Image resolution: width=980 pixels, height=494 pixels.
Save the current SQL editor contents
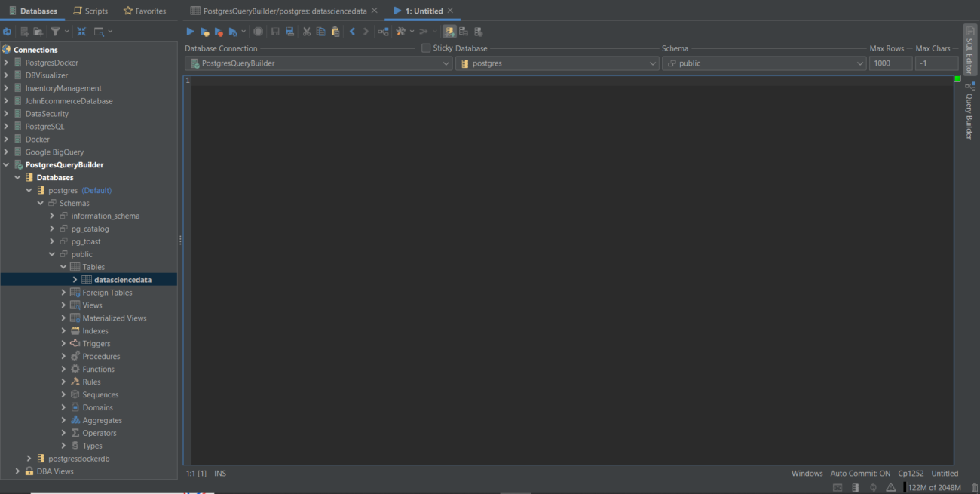274,31
